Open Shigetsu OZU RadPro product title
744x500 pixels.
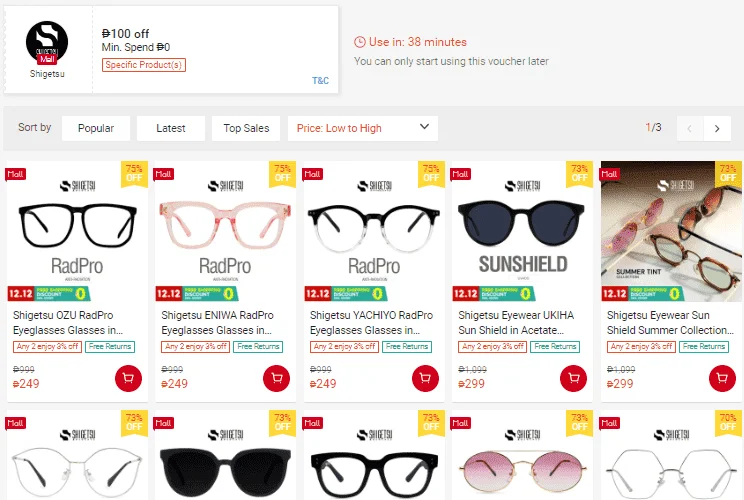tap(68, 323)
